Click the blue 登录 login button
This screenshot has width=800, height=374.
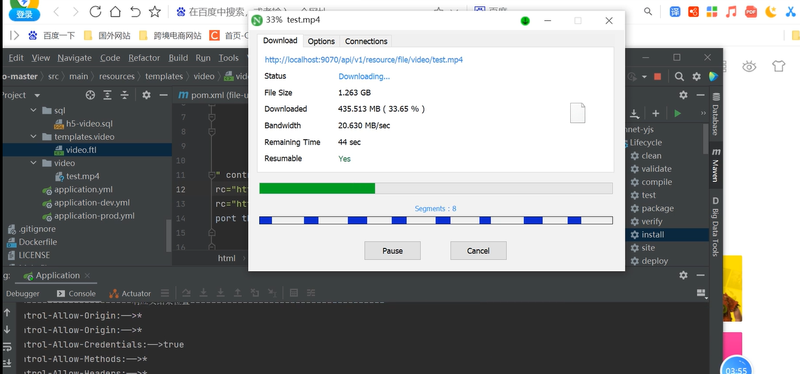pos(24,15)
